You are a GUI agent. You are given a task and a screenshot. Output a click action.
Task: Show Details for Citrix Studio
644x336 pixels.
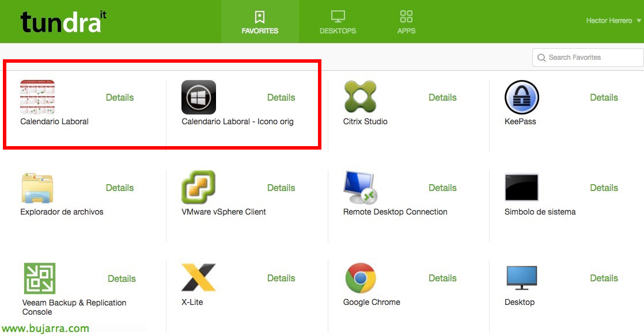click(442, 97)
